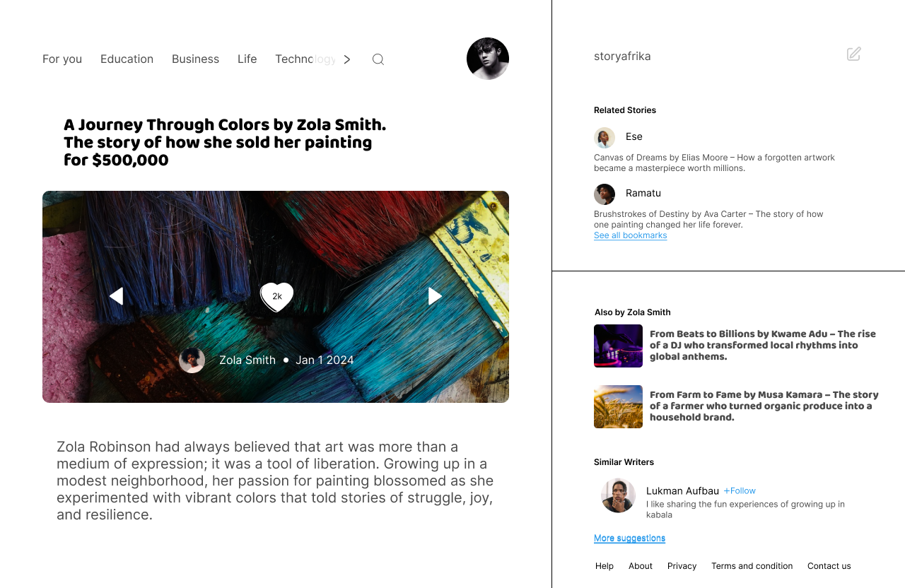Click Ese's avatar in Related Stories
905x588 pixels.
(x=605, y=137)
